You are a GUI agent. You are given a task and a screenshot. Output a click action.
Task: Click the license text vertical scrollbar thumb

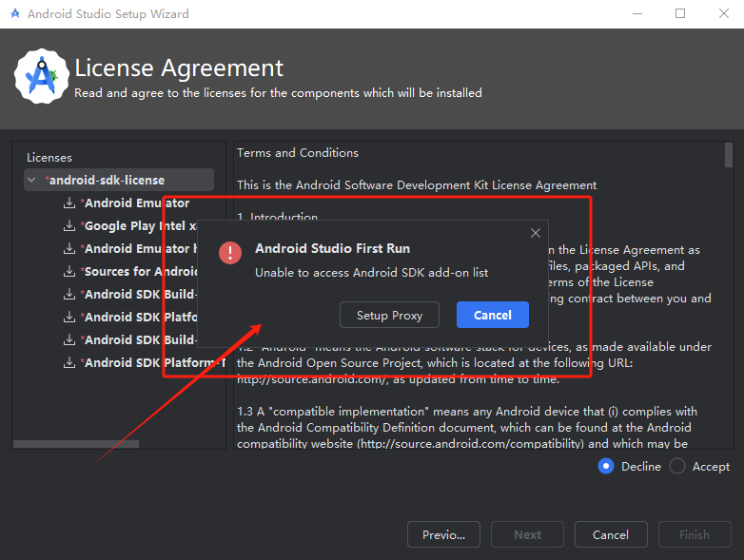729,155
